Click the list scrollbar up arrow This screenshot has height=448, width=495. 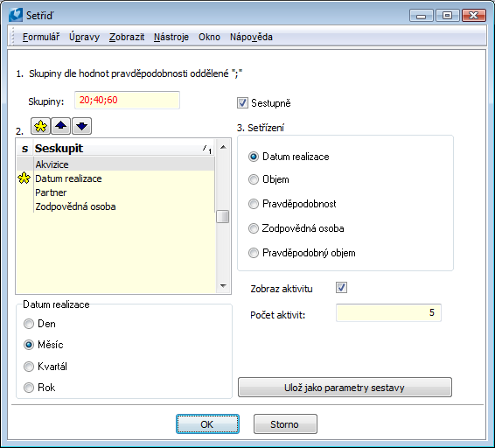pos(223,147)
